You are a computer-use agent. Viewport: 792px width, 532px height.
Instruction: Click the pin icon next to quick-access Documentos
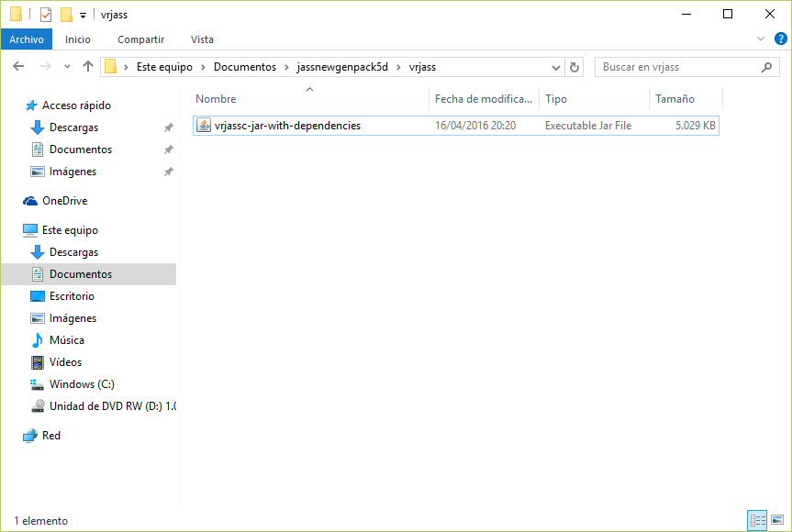(x=168, y=150)
